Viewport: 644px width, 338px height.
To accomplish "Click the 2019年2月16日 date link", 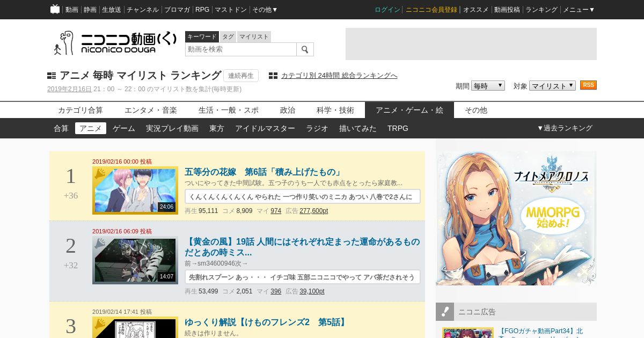I will click(69, 89).
